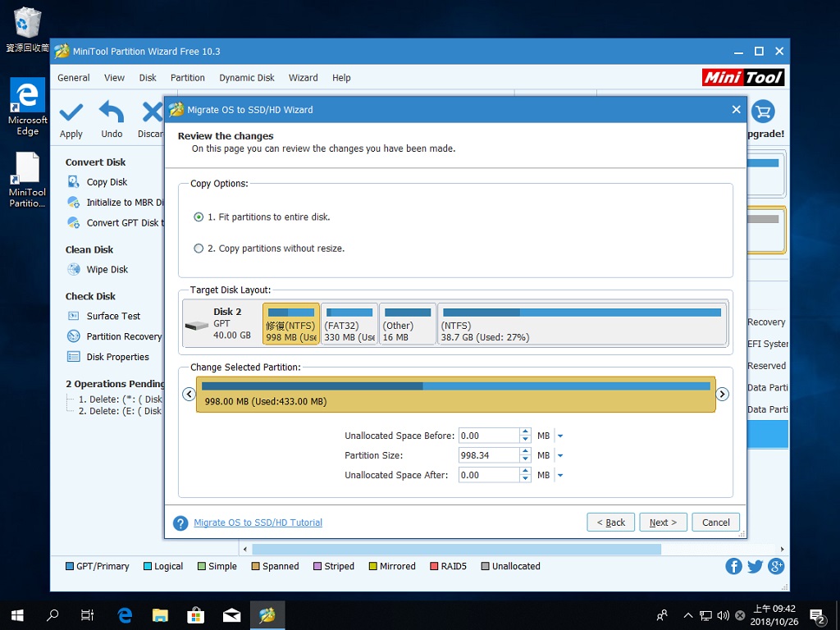Screen dimensions: 840x630
Task: Select Fit partitions to entire disk option
Action: [x=199, y=217]
